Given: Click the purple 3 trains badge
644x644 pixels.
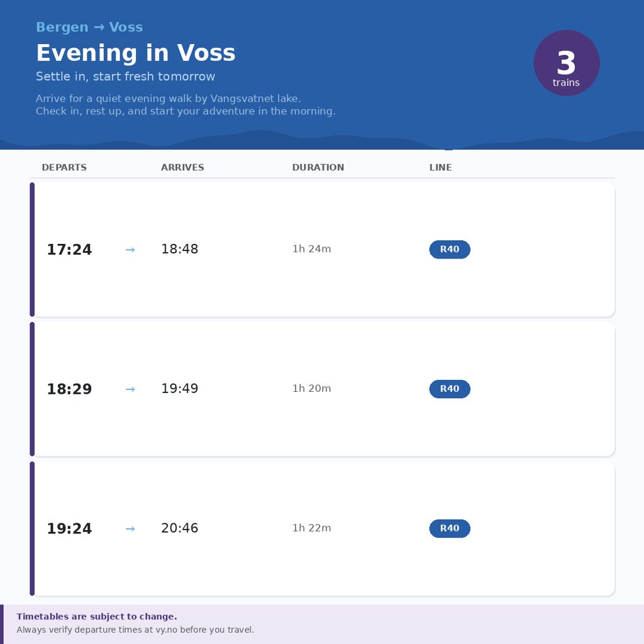Looking at the screenshot, I should click(566, 62).
